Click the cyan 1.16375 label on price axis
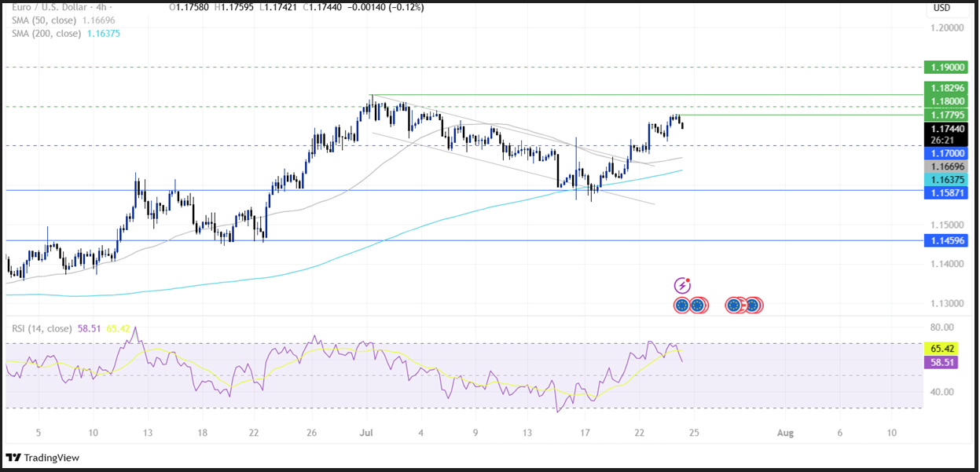 [x=946, y=180]
